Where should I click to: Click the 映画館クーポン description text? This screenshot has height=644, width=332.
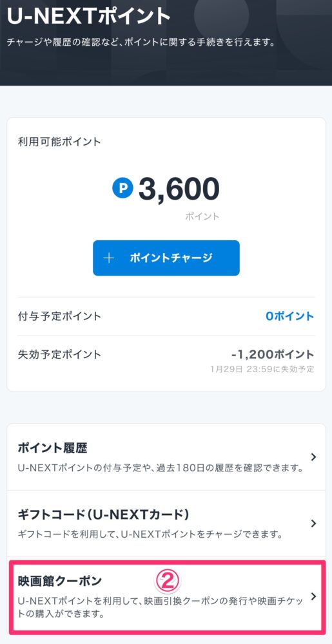tap(161, 608)
